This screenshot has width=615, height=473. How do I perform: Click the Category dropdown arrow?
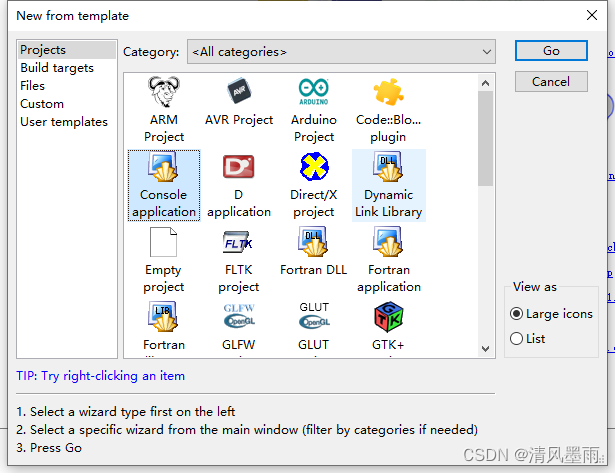[x=487, y=51]
